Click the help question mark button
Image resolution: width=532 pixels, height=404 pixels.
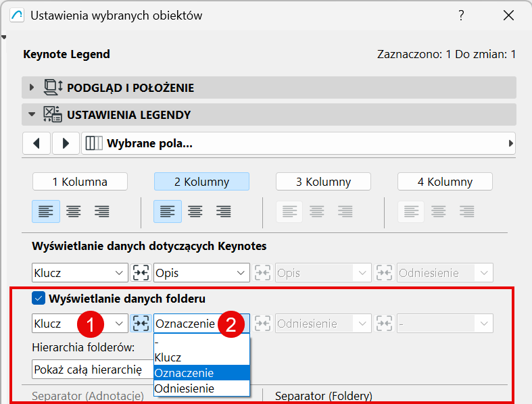coord(461,16)
